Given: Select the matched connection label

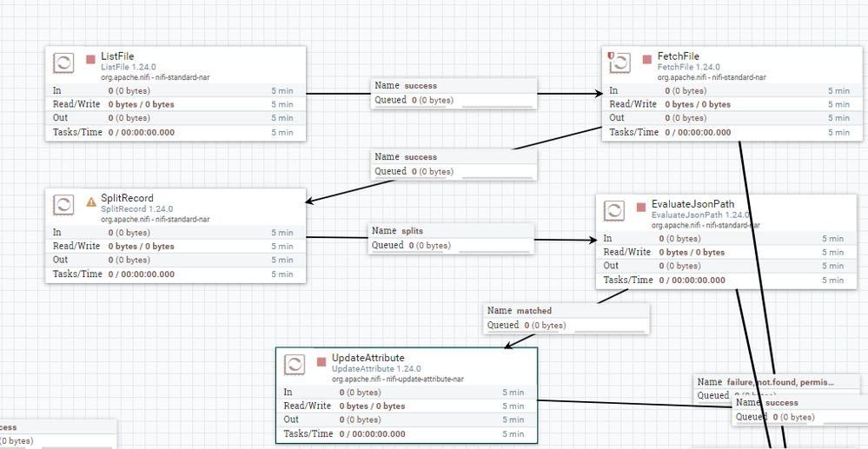Looking at the screenshot, I should pyautogui.click(x=567, y=319).
